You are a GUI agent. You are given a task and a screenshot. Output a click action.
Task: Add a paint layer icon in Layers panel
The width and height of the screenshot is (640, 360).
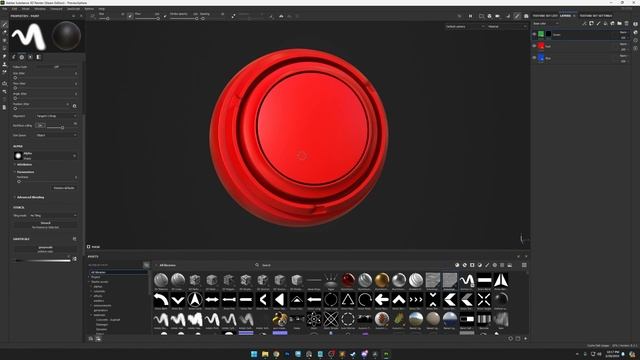click(598, 24)
